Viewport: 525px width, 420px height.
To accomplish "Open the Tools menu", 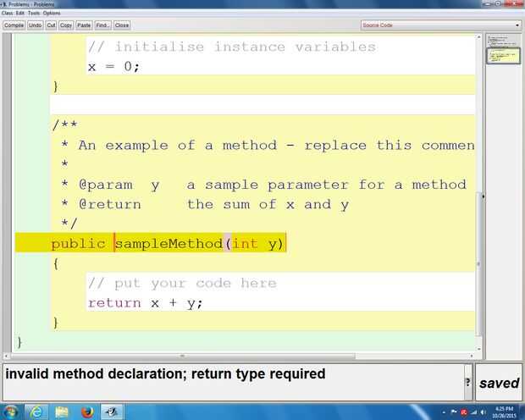I will (34, 13).
